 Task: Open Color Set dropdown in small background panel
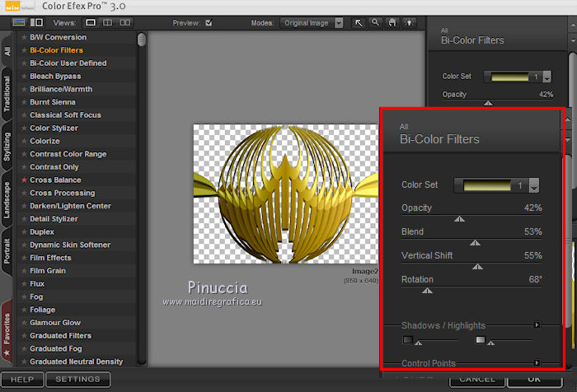[x=547, y=77]
